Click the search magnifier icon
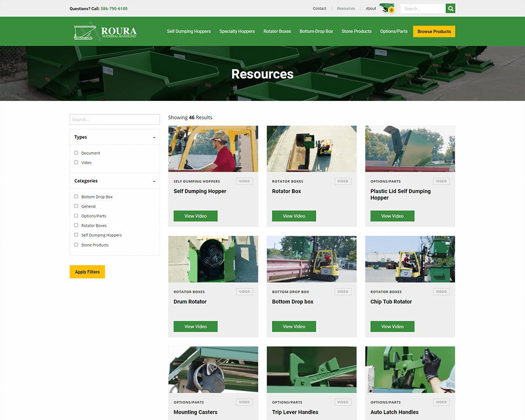This screenshot has width=525, height=420. [x=450, y=8]
